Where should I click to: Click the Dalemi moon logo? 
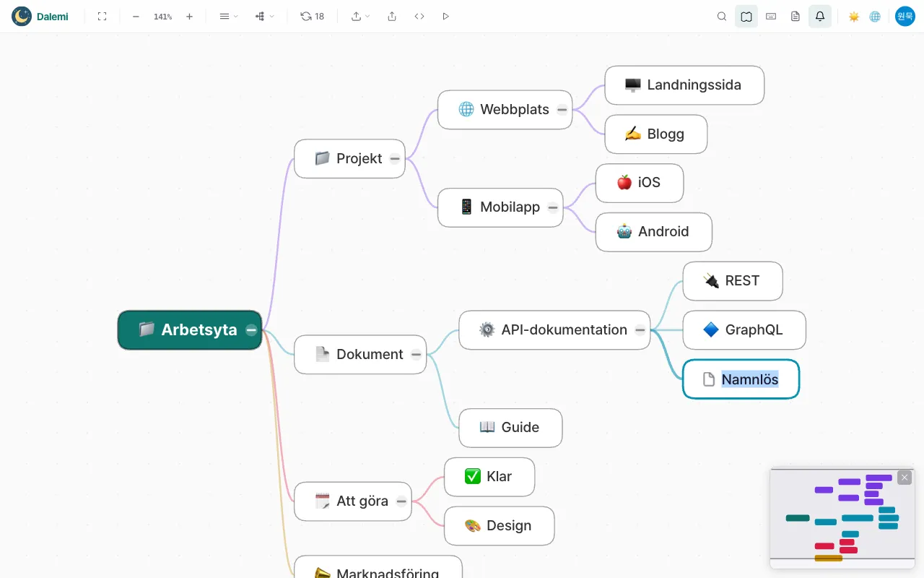(22, 16)
